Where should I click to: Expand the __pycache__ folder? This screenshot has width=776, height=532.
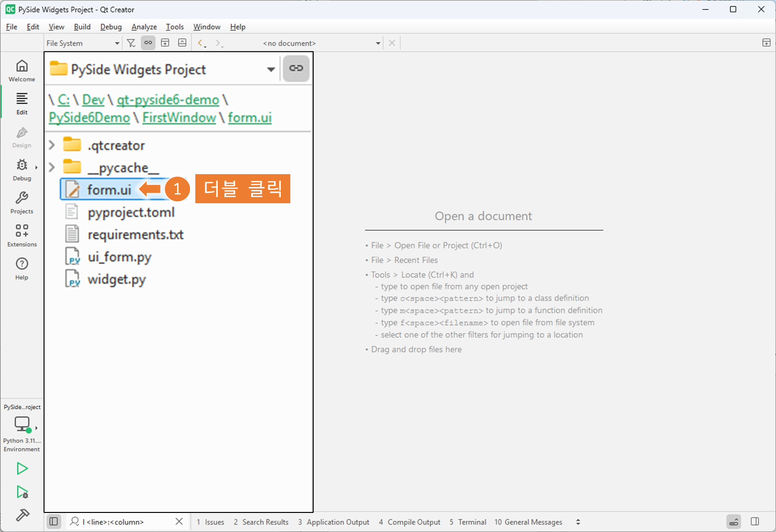[52, 167]
